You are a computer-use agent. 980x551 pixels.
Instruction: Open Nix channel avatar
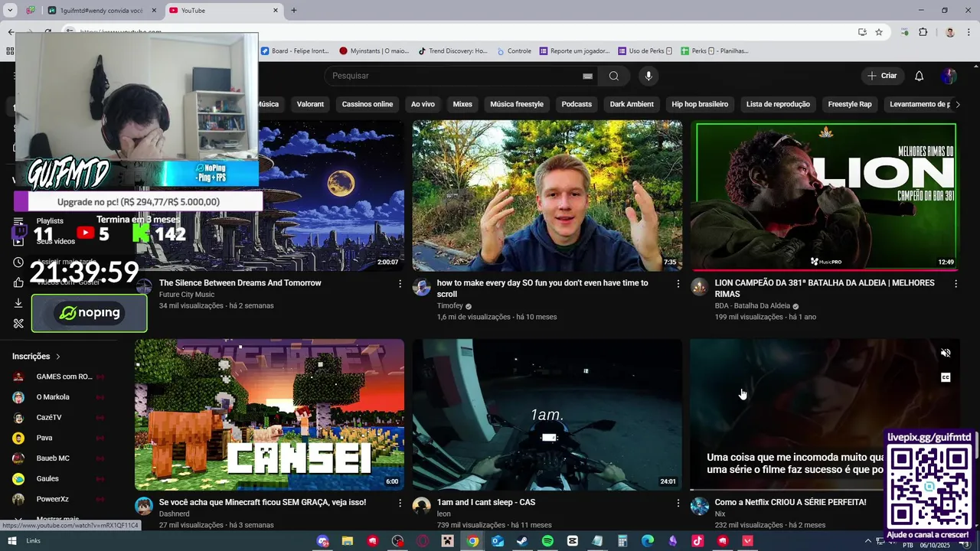click(x=699, y=506)
